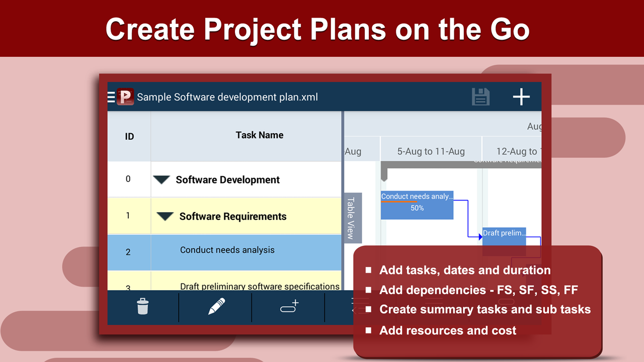Collapse the Software Requirements summary task
Viewport: 644px width, 362px height.
click(x=165, y=216)
